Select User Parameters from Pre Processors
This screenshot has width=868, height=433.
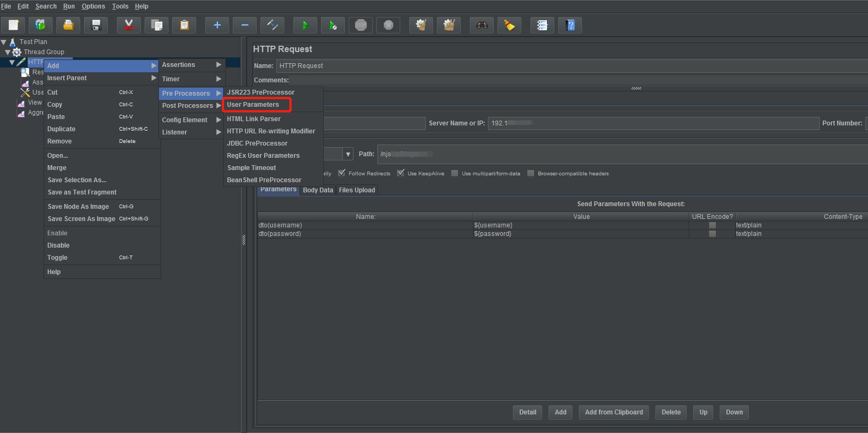[257, 105]
